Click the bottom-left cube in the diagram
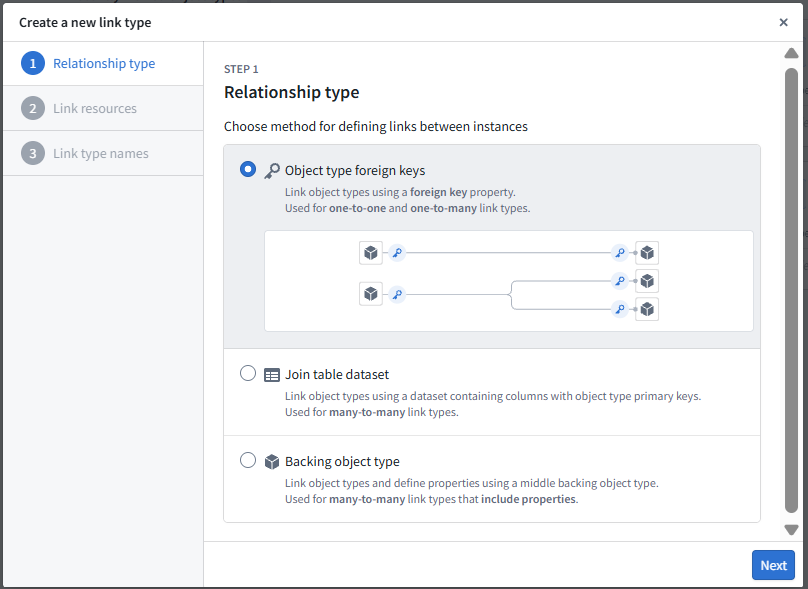 [x=371, y=294]
